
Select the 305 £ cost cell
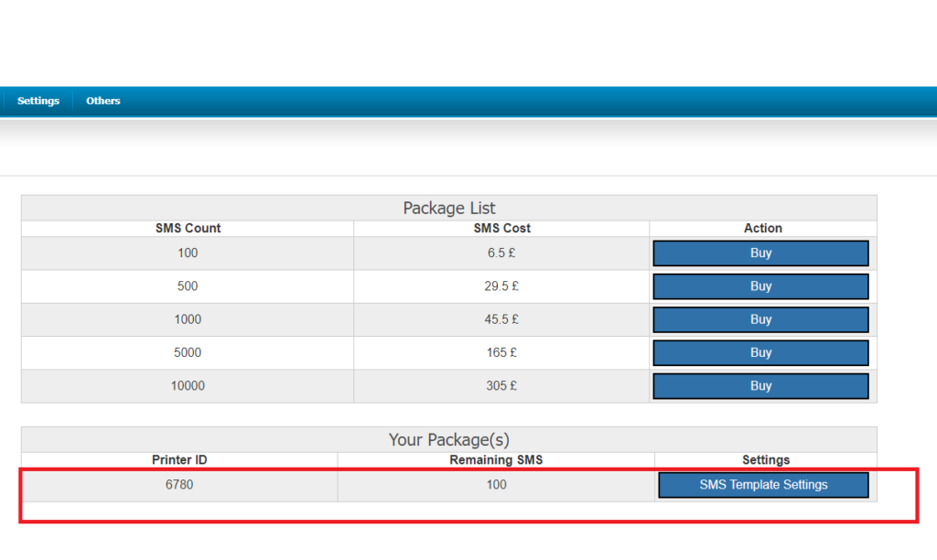[502, 386]
